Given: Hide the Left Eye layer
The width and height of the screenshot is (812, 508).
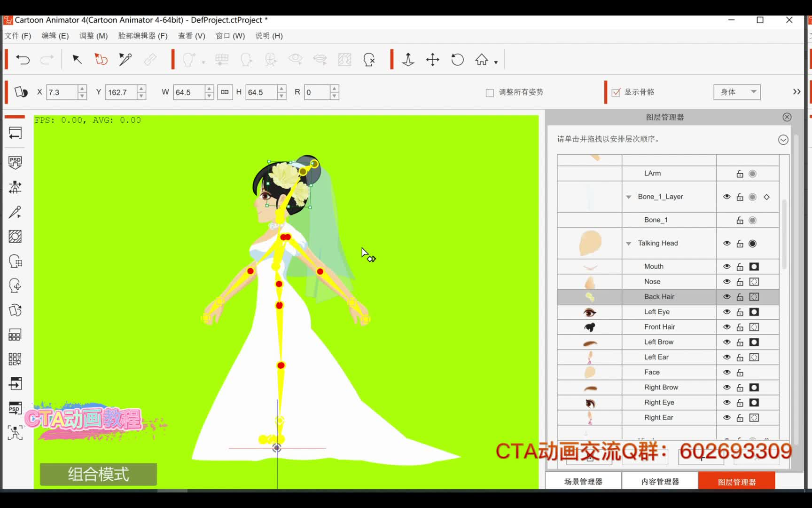Looking at the screenshot, I should click(726, 311).
